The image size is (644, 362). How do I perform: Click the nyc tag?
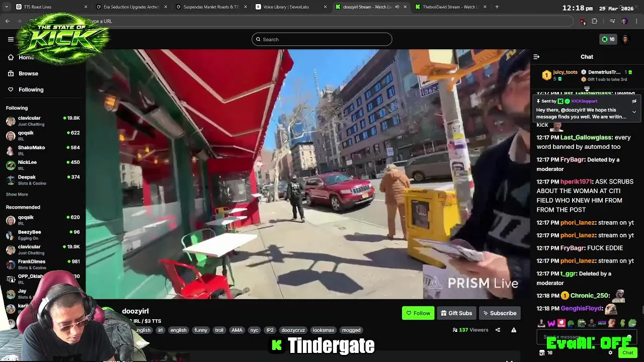click(x=254, y=330)
